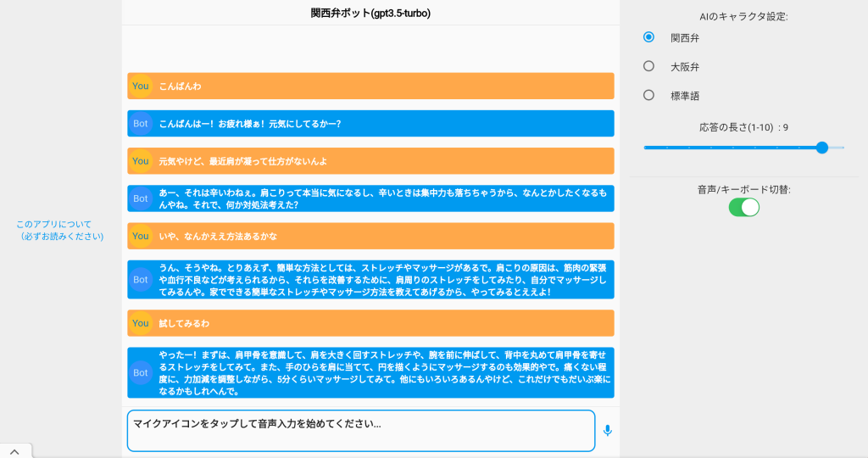Click the You avatar beside こんばんわ
The height and width of the screenshot is (458, 868).
[x=141, y=86]
